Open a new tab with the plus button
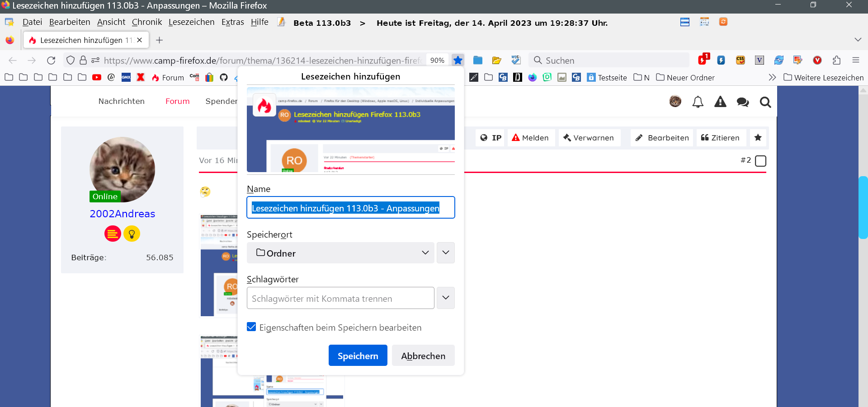This screenshot has width=868, height=407. [x=159, y=40]
